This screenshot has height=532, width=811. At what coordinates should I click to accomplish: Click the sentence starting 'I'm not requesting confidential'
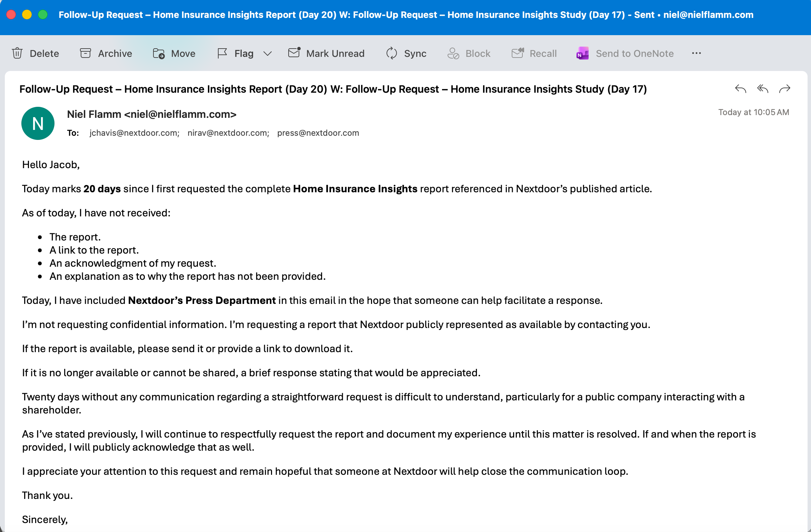pos(336,325)
